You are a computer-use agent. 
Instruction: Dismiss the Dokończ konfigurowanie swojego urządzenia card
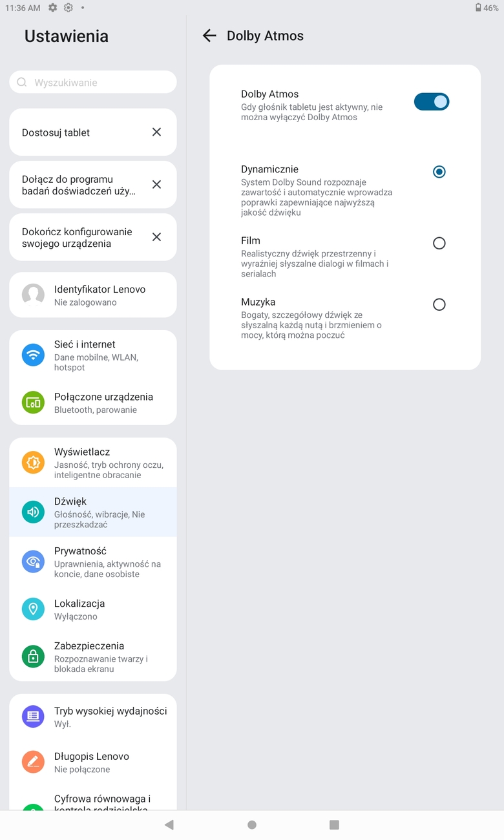(x=156, y=237)
